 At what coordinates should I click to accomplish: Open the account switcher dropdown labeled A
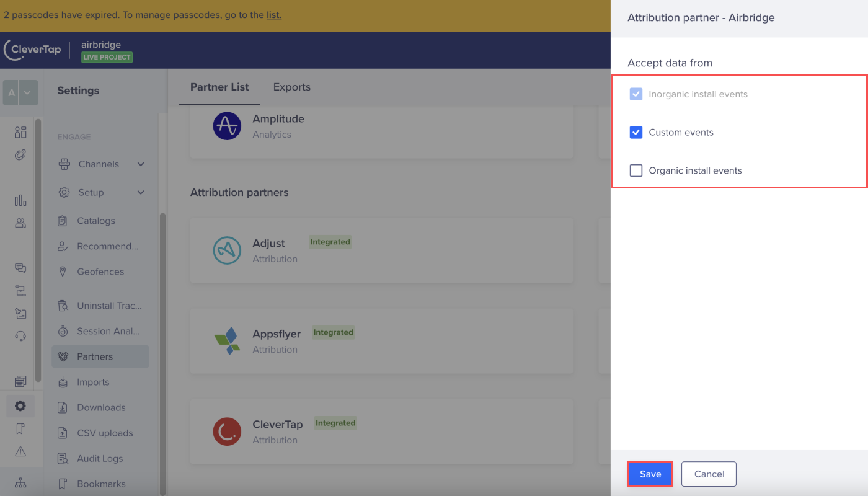tap(20, 93)
